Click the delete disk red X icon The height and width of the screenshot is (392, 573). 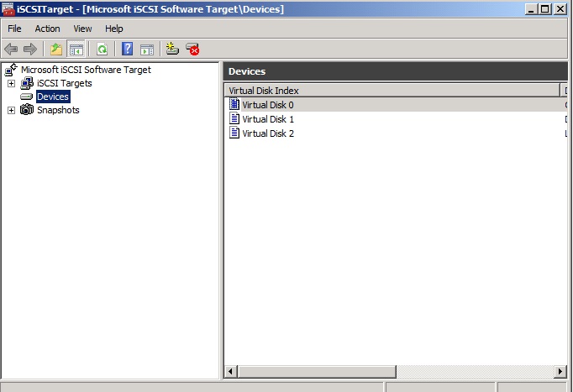192,49
